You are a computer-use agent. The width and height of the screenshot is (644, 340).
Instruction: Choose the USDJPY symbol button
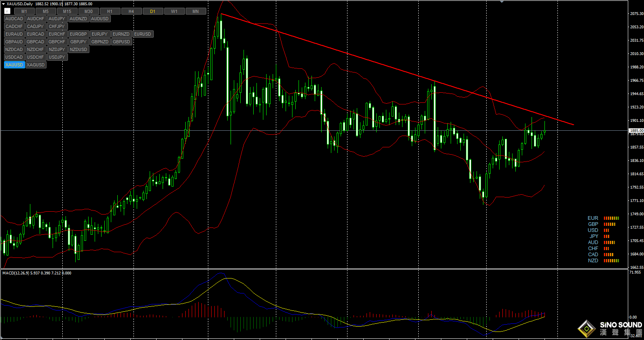[57, 57]
